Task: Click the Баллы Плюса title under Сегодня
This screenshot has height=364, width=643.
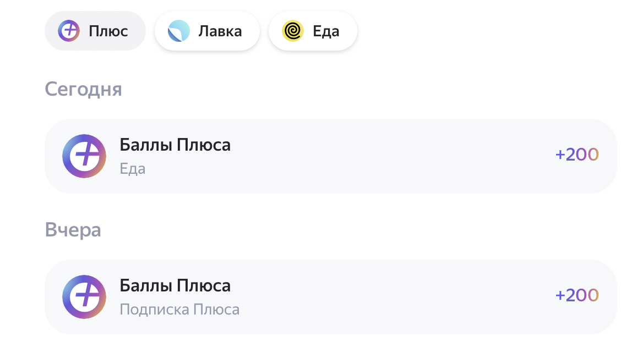Action: click(x=175, y=145)
